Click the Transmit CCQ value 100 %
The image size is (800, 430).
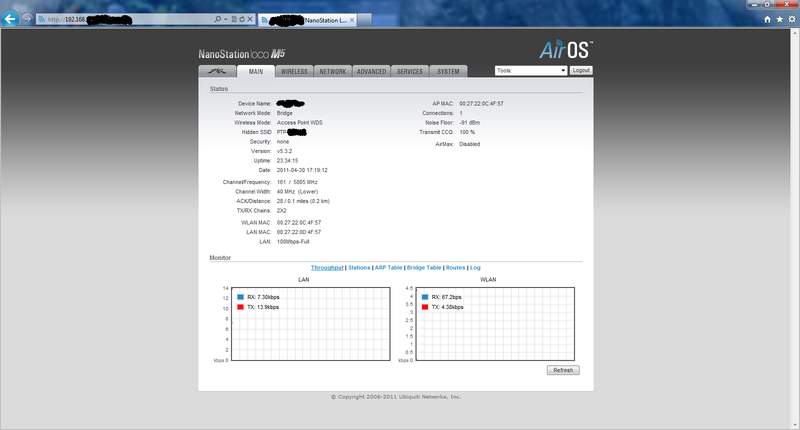(467, 132)
